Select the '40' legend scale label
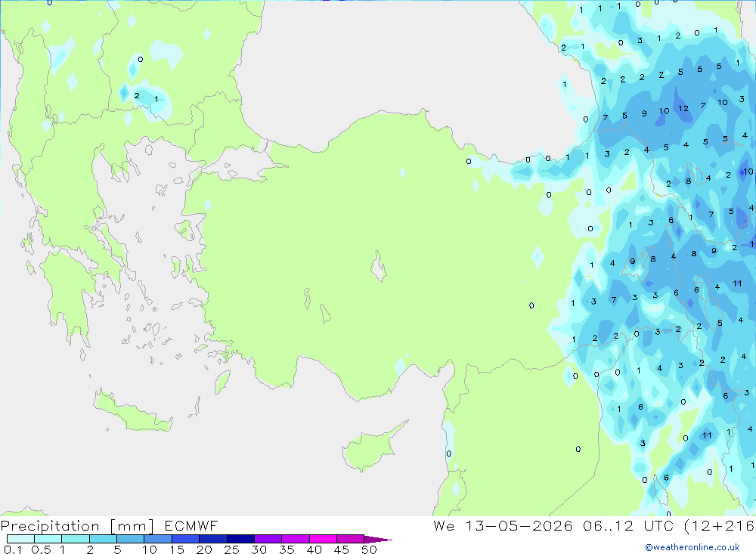The width and height of the screenshot is (756, 554). [314, 549]
